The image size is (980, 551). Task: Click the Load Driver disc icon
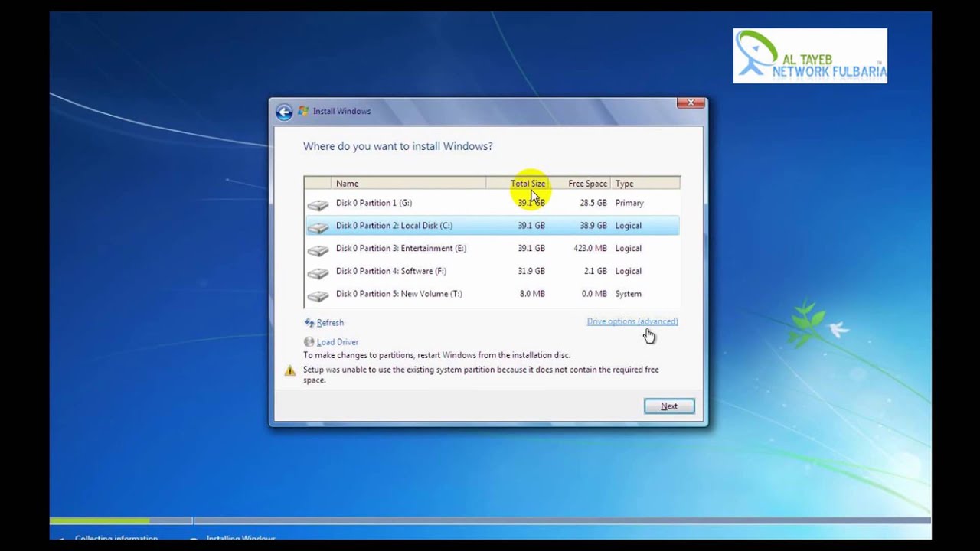pyautogui.click(x=309, y=342)
